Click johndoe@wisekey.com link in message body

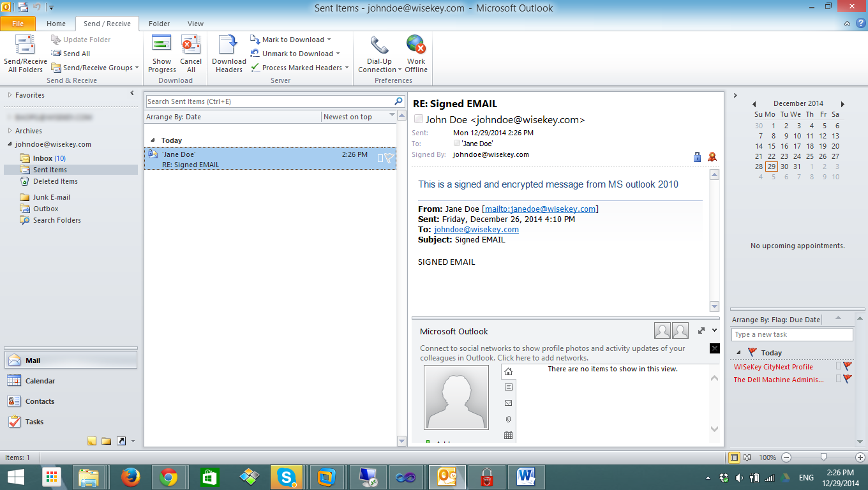click(477, 229)
